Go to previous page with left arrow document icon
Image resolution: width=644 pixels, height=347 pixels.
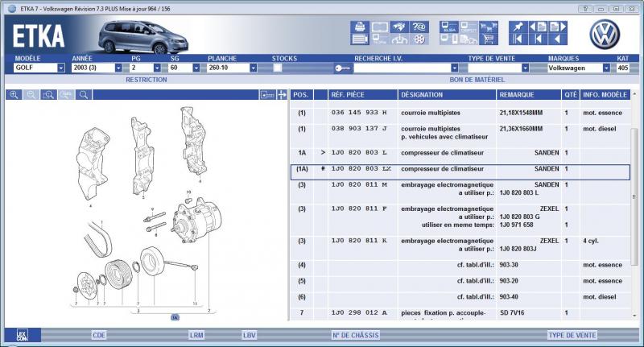pos(538,27)
